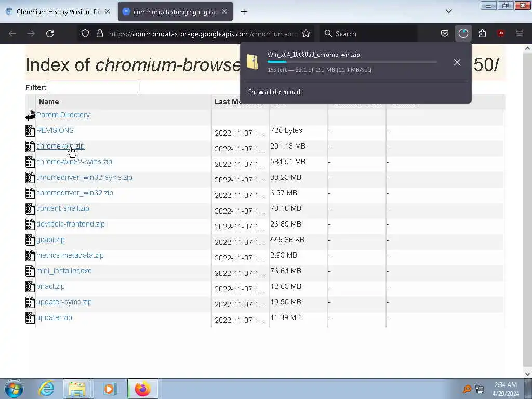Download chromedriver_win32-syms.zip
The height and width of the screenshot is (399, 532).
point(84,178)
